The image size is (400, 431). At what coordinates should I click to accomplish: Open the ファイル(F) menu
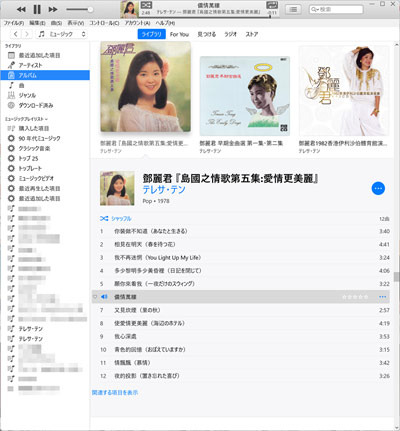point(14,23)
